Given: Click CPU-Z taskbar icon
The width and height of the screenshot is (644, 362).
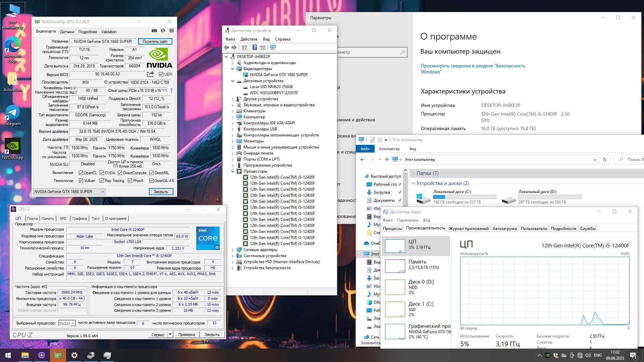Looking at the screenshot, I should 42,355.
